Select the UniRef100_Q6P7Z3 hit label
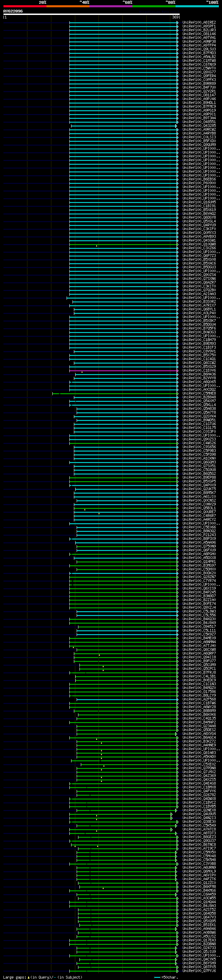The width and height of the screenshot is (222, 980). coord(199,256)
